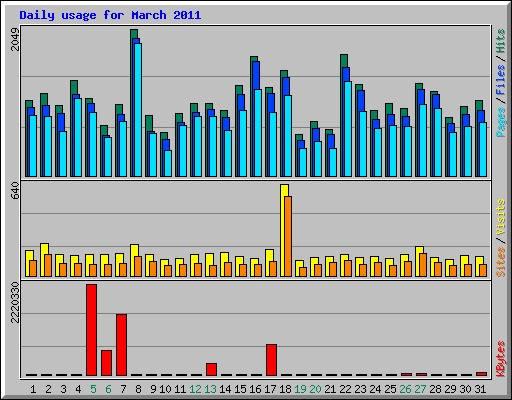This screenshot has height=400, width=512.
Task: Click the red KBytes bar for day 7
Action: click(122, 345)
